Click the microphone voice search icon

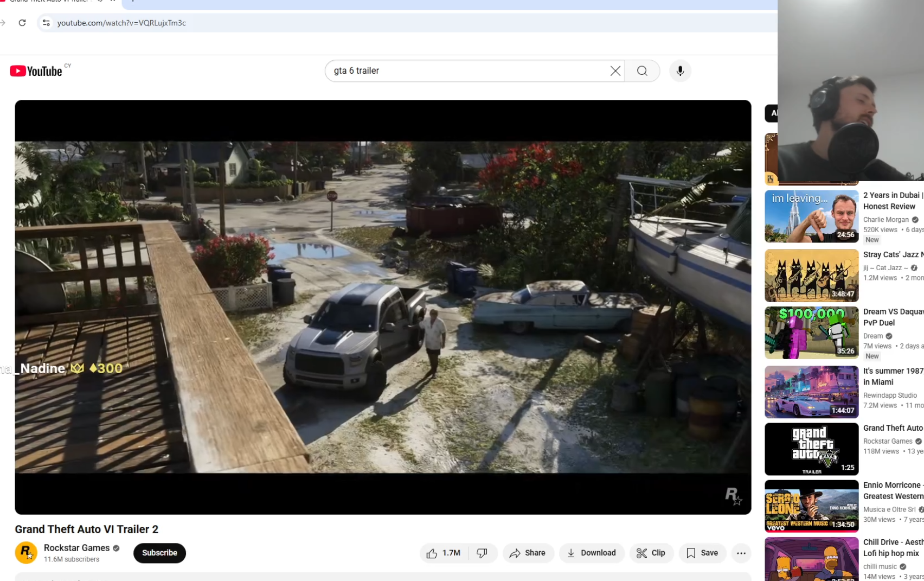[680, 71]
